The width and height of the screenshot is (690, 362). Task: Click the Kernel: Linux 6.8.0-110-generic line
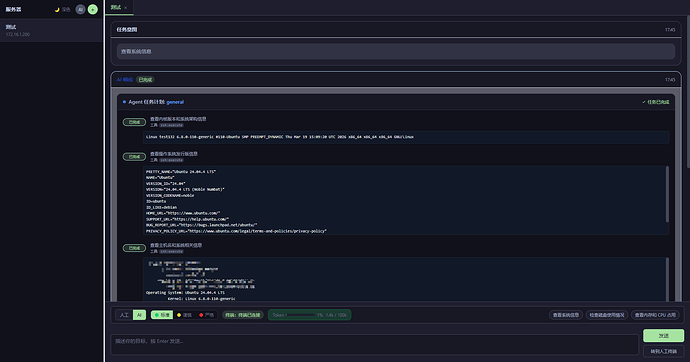point(201,298)
